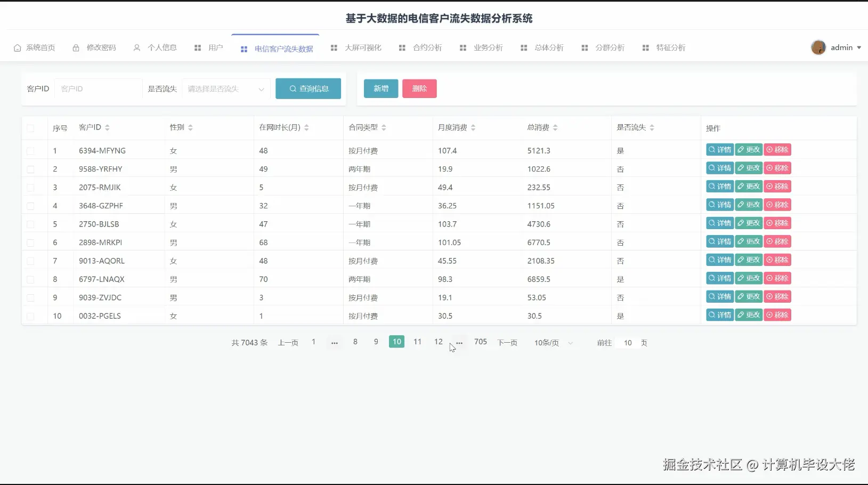Click the admin avatar picture
Viewport: 868px width, 485px height.
click(819, 47)
